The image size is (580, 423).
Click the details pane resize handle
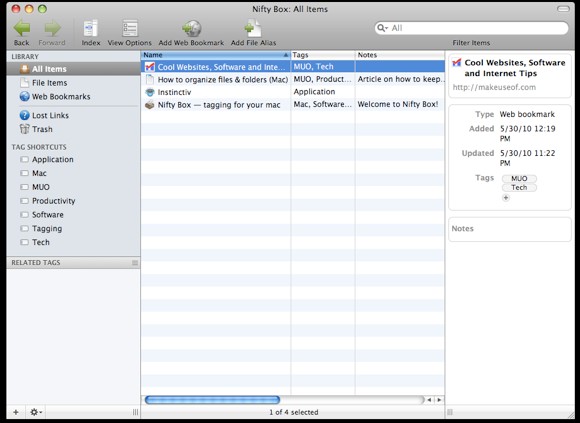point(450,412)
